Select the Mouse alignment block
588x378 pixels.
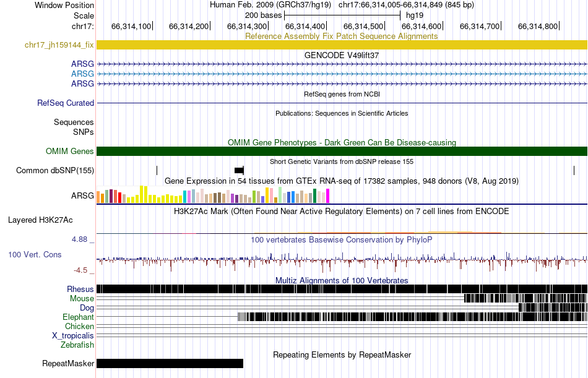click(x=525, y=298)
